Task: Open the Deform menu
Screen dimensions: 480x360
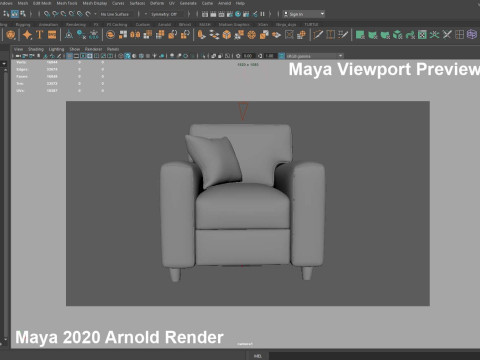Action: pos(157,3)
